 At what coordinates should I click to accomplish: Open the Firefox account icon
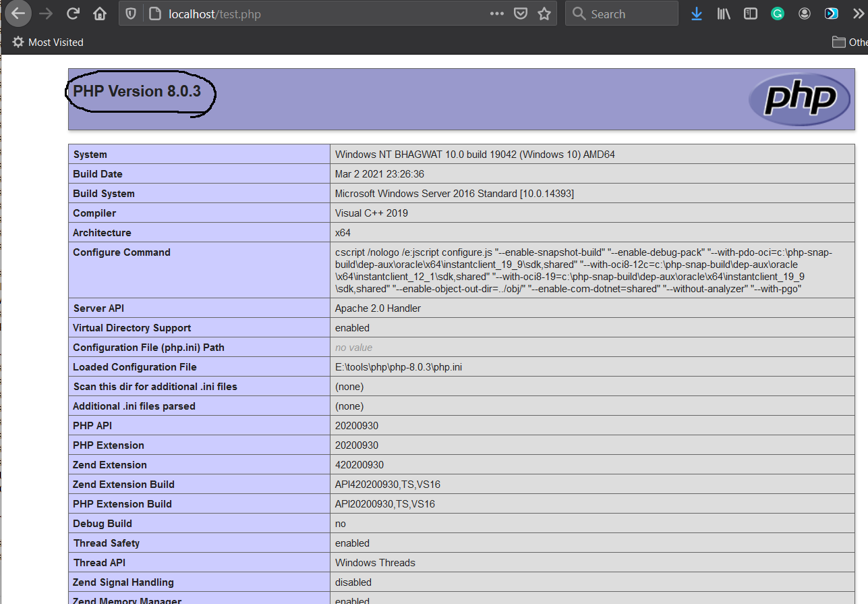tap(805, 13)
